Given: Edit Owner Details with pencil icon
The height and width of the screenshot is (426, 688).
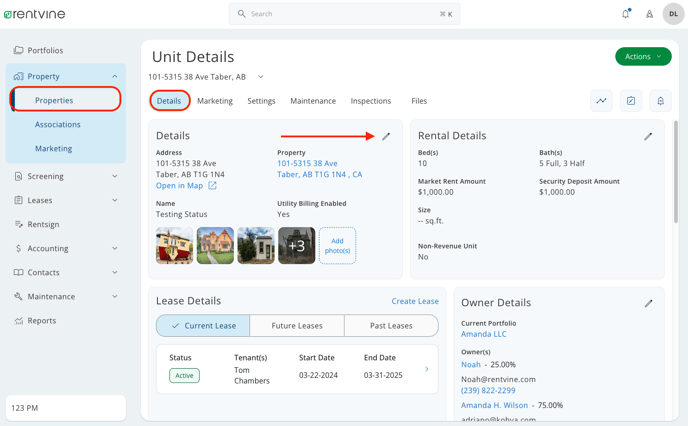Looking at the screenshot, I should pyautogui.click(x=648, y=303).
